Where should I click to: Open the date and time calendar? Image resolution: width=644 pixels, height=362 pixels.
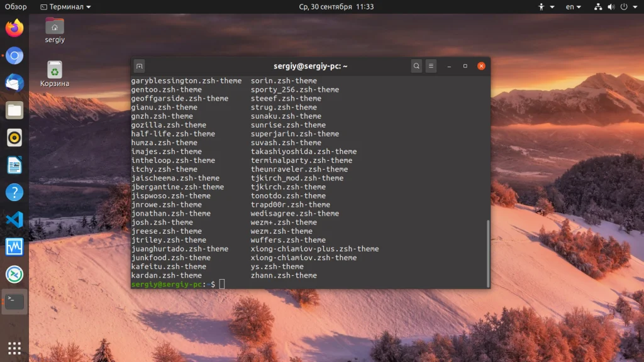tap(336, 6)
